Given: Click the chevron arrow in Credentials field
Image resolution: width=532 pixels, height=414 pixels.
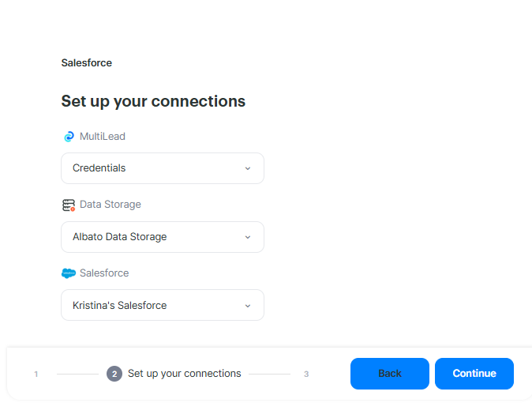Looking at the screenshot, I should tap(247, 168).
